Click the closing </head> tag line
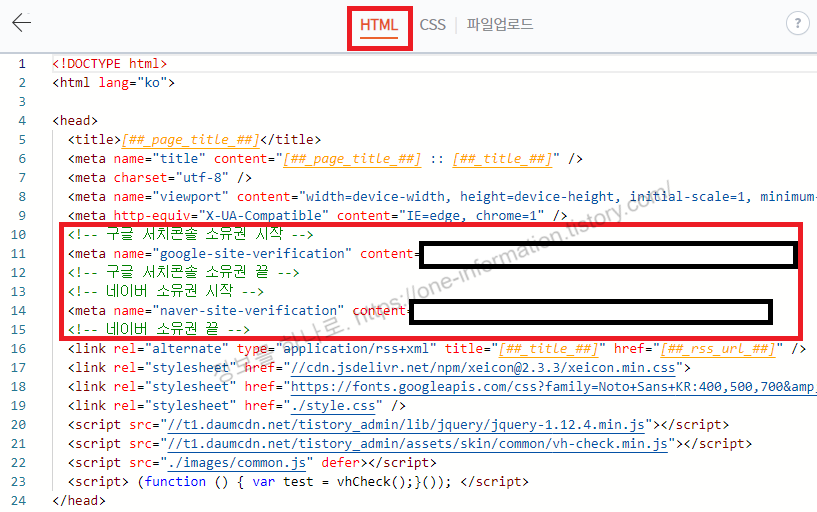817x512 pixels. [x=79, y=501]
